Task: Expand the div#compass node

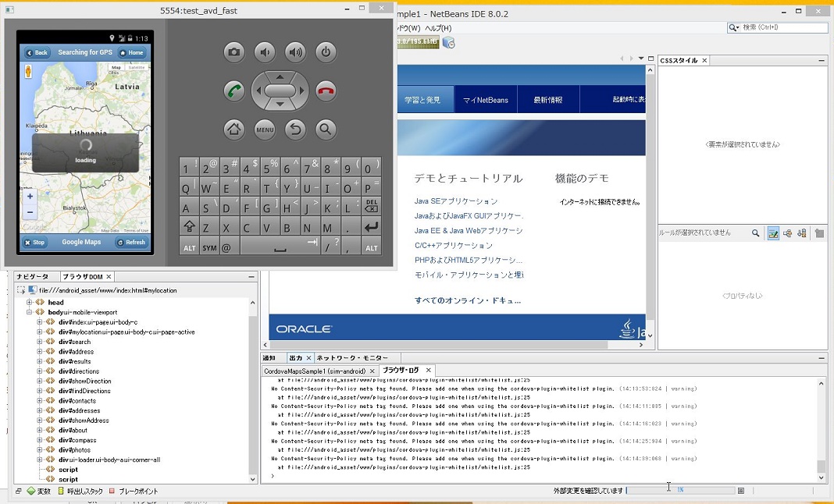Action: pos(40,440)
